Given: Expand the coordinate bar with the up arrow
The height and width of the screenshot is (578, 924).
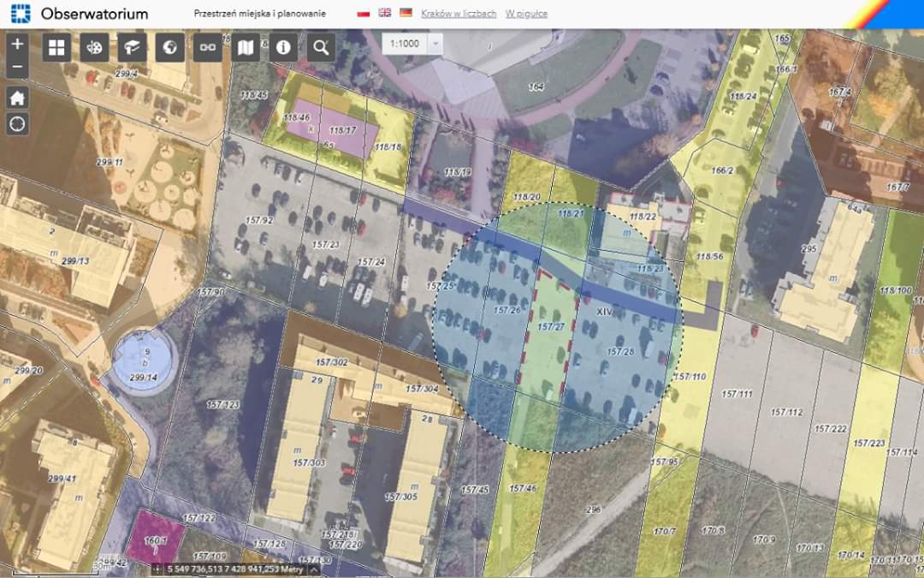Looking at the screenshot, I should tap(313, 569).
